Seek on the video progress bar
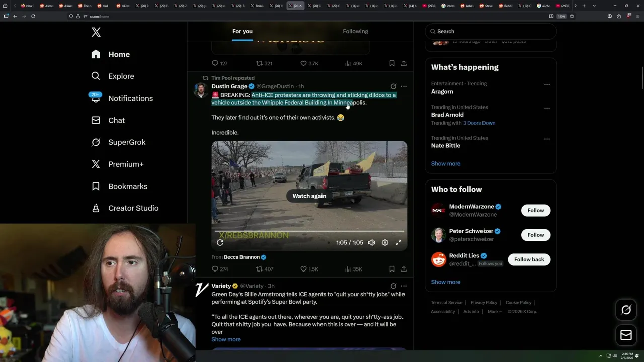 tap(309, 231)
